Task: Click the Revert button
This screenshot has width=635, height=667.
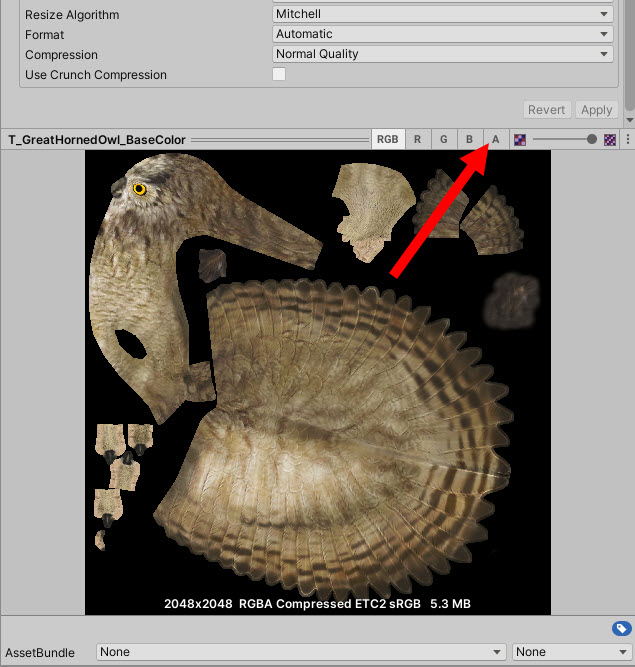Action: [547, 110]
